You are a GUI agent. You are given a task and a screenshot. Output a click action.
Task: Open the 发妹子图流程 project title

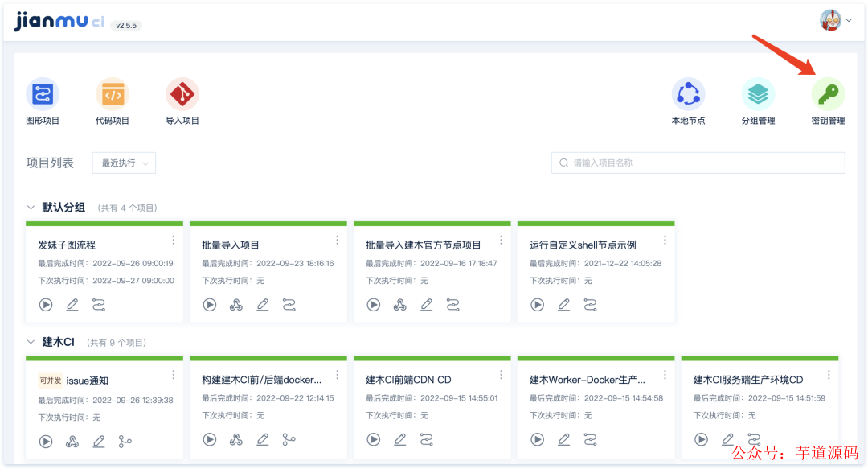click(x=67, y=245)
